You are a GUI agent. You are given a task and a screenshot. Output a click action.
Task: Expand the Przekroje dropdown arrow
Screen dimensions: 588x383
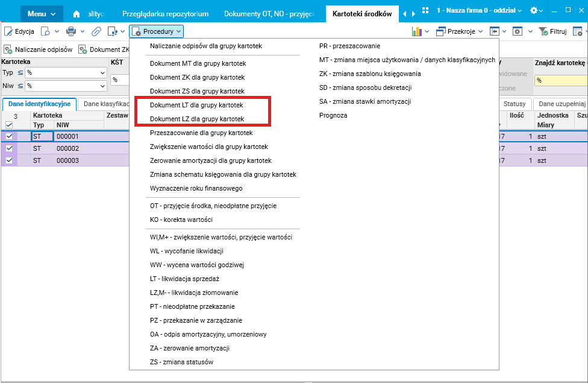pos(480,31)
